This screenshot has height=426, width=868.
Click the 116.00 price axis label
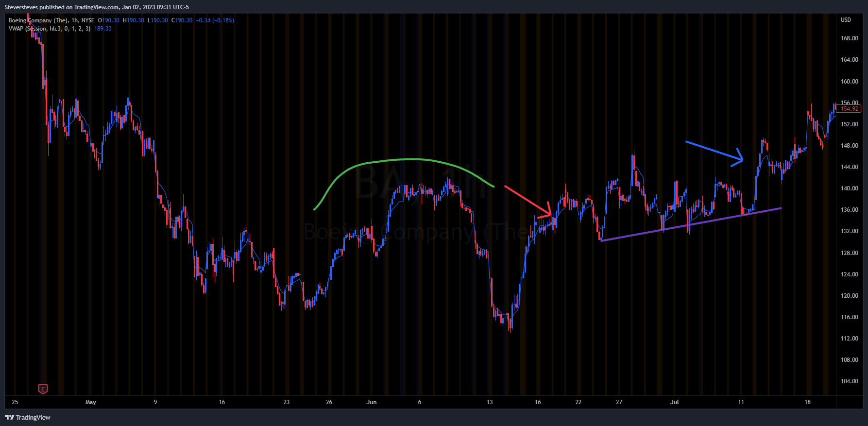point(849,317)
